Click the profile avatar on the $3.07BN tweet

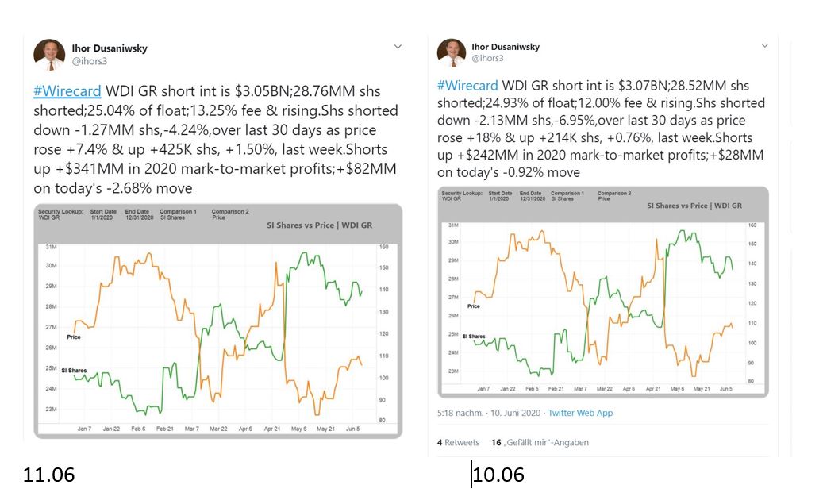(452, 52)
